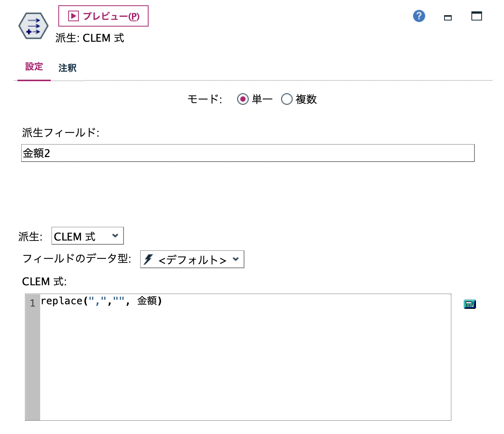
Task: Click the プレビュー(P) button
Action: (103, 16)
